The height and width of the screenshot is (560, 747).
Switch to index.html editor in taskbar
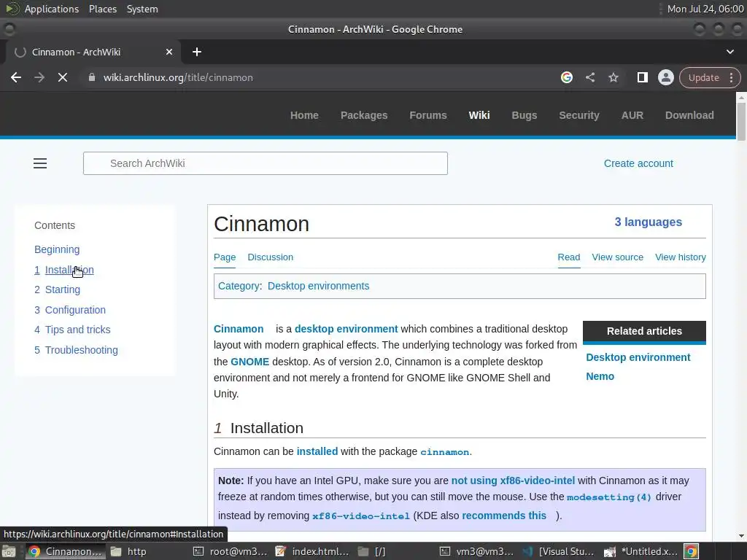tap(312, 551)
